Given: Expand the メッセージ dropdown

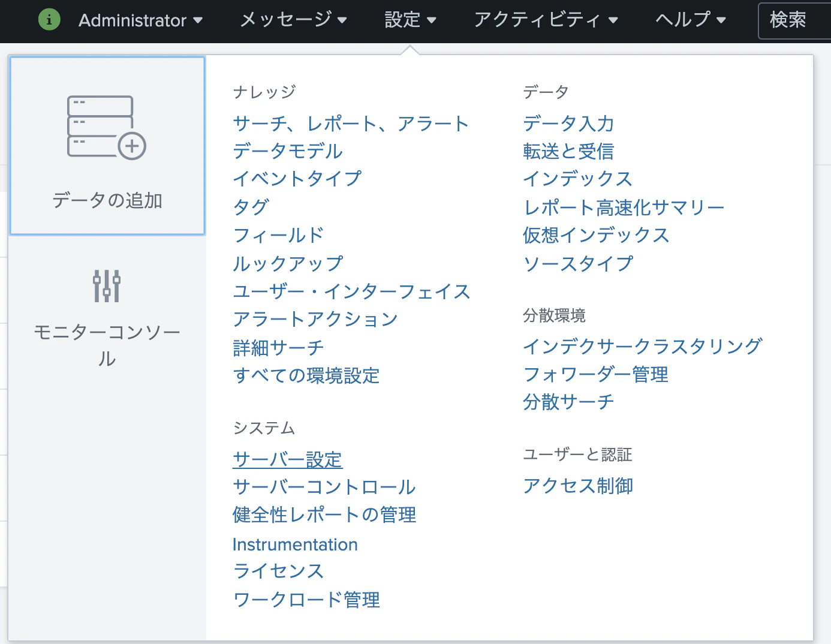Looking at the screenshot, I should pos(294,20).
